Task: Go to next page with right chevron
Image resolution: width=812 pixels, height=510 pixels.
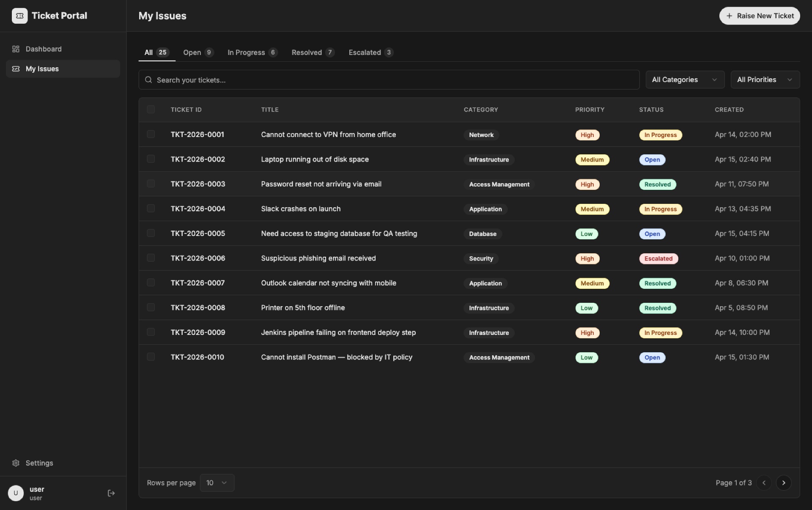Action: [x=784, y=483]
